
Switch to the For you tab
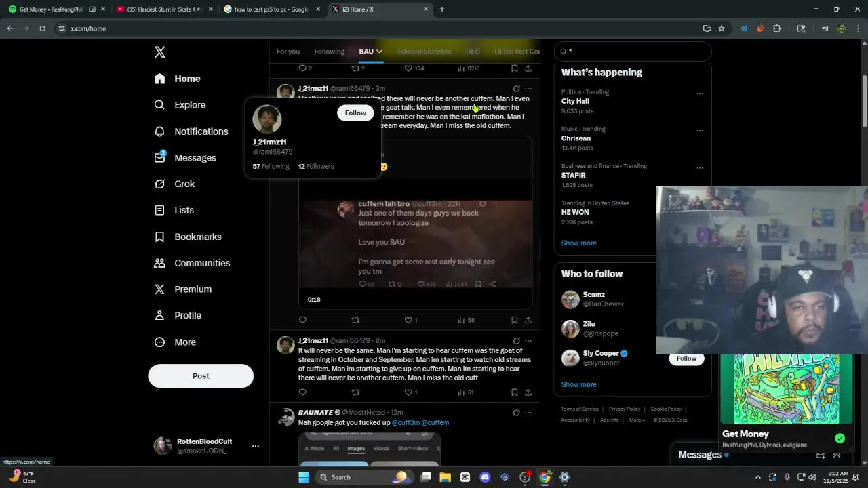(x=288, y=52)
